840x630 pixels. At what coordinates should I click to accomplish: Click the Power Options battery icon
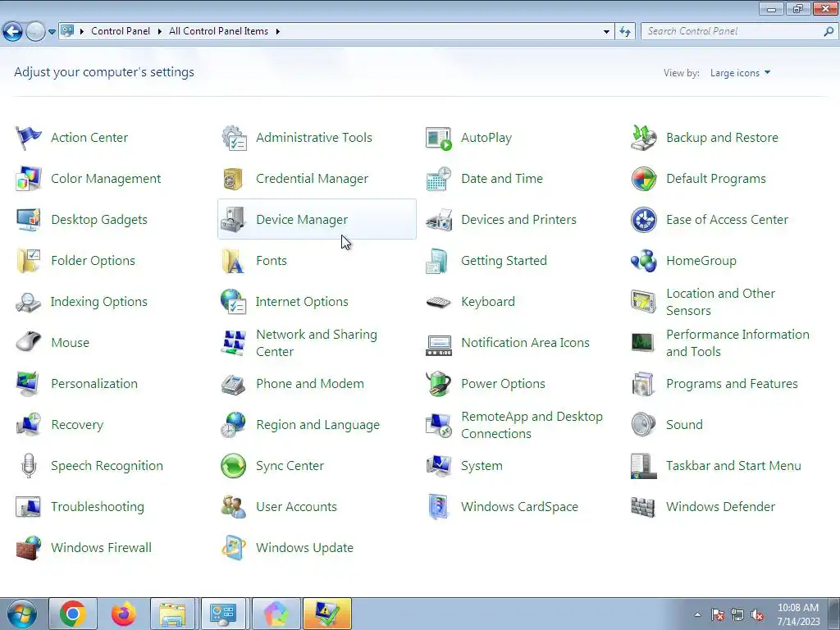(x=439, y=384)
